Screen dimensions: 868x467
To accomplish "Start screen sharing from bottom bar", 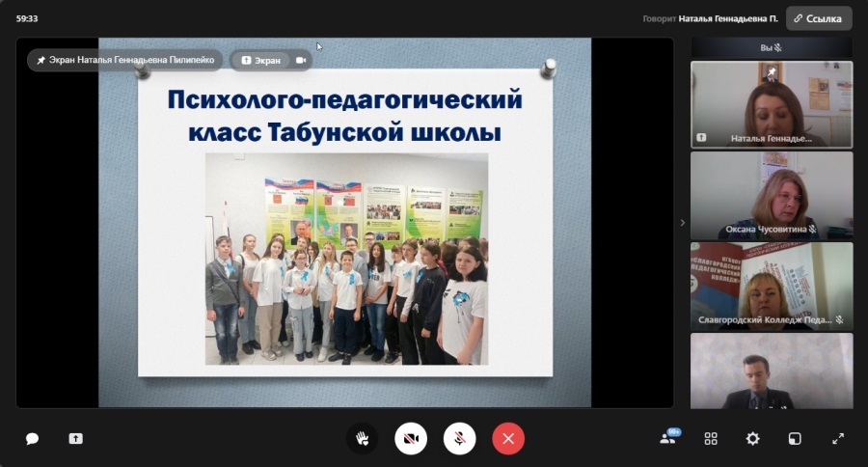I will [76, 438].
